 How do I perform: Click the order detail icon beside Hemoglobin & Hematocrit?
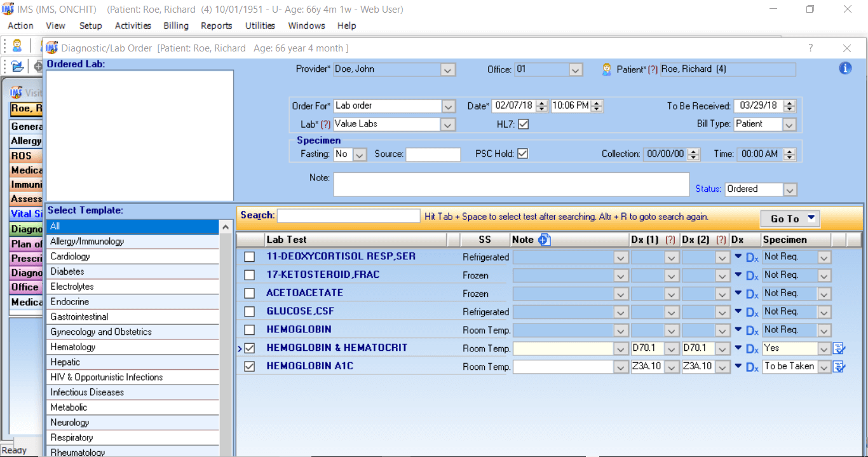(839, 348)
